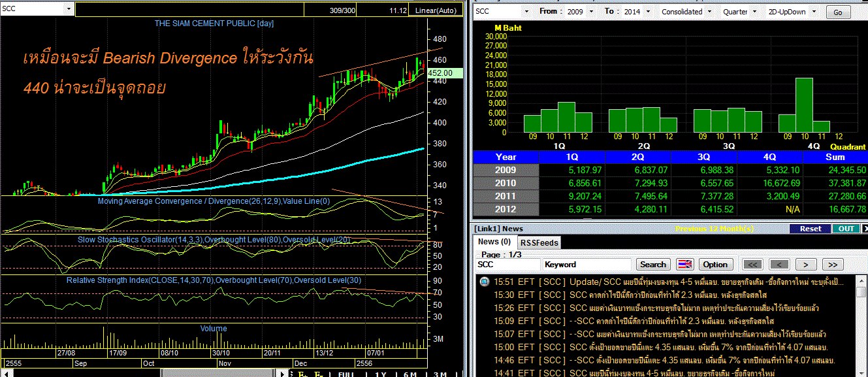Click the Reset button
Screen dimensions: 868x377
pos(811,229)
